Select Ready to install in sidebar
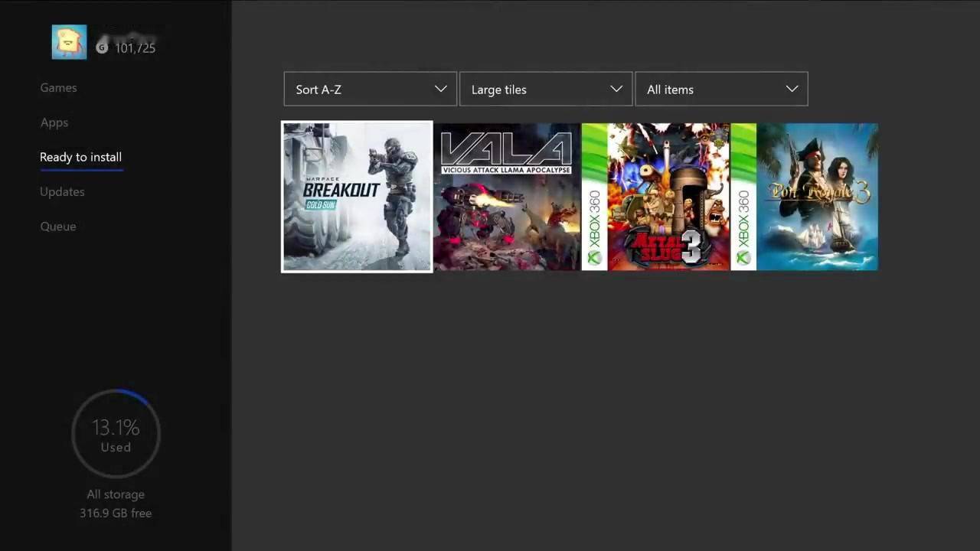The height and width of the screenshot is (551, 980). [x=80, y=157]
